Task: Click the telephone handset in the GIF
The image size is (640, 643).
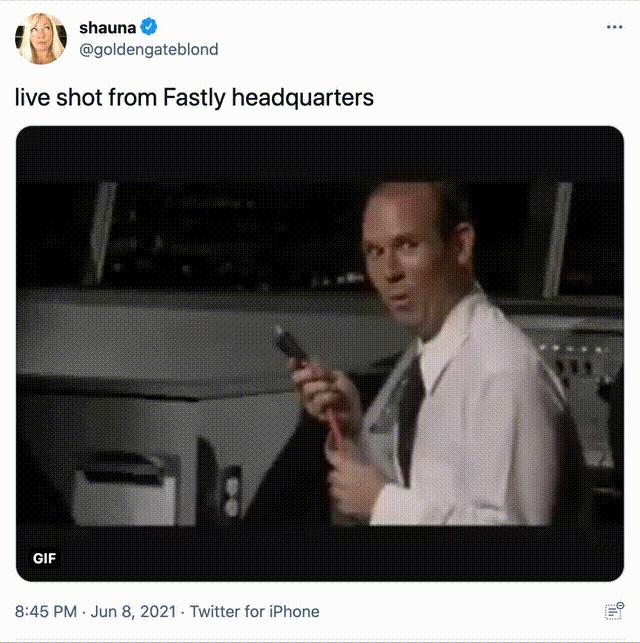Action: (x=291, y=346)
